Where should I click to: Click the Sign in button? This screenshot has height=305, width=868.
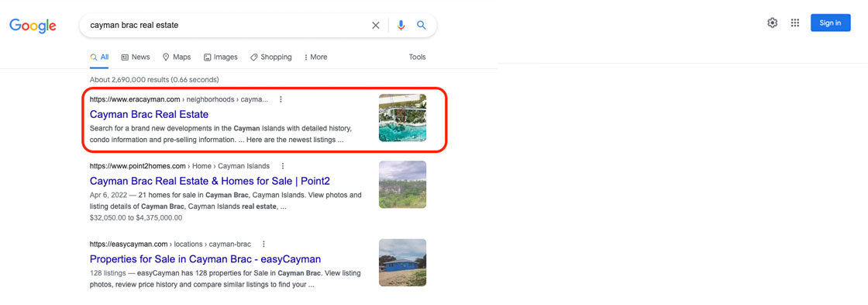tap(830, 23)
